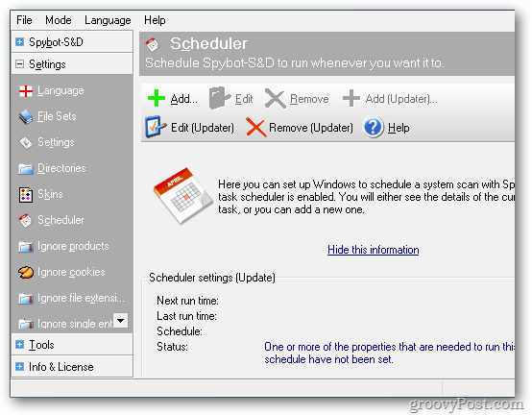Open the Help menu
This screenshot has width=532, height=415.
tap(155, 20)
